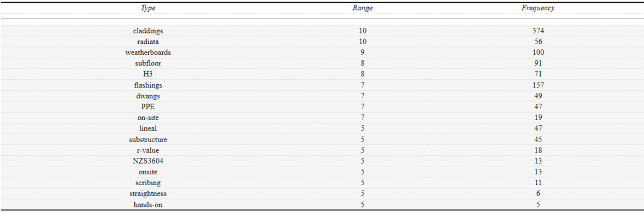
Task: Click the Frequency column header
Action: [x=538, y=8]
